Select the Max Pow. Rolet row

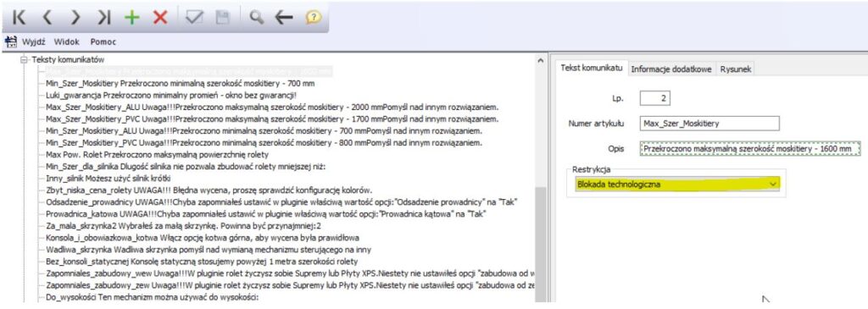(x=157, y=155)
